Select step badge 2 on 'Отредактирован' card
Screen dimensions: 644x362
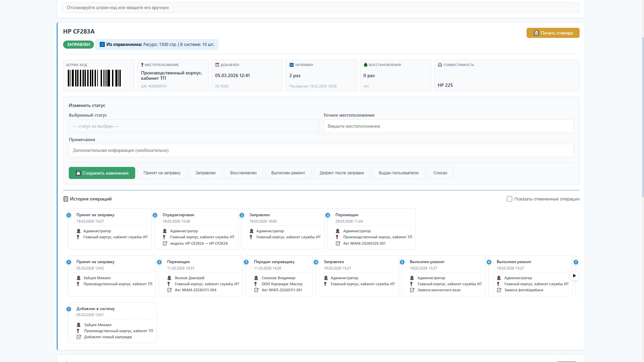tap(155, 215)
